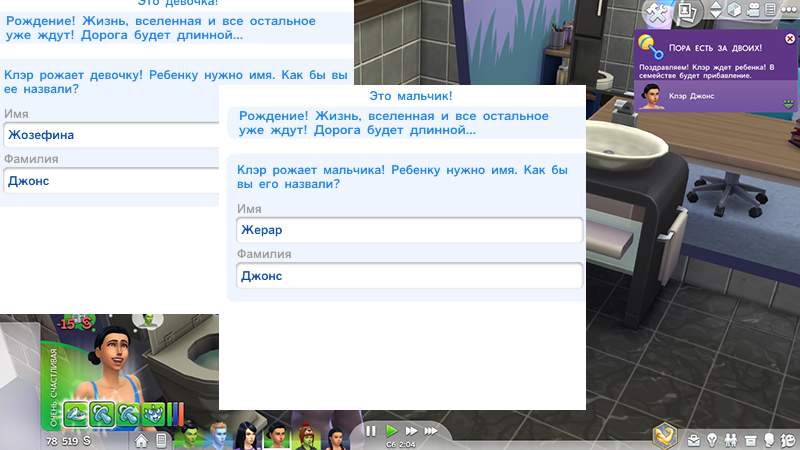Click the first pacifier moodlet
The height and width of the screenshot is (450, 800).
point(102,414)
